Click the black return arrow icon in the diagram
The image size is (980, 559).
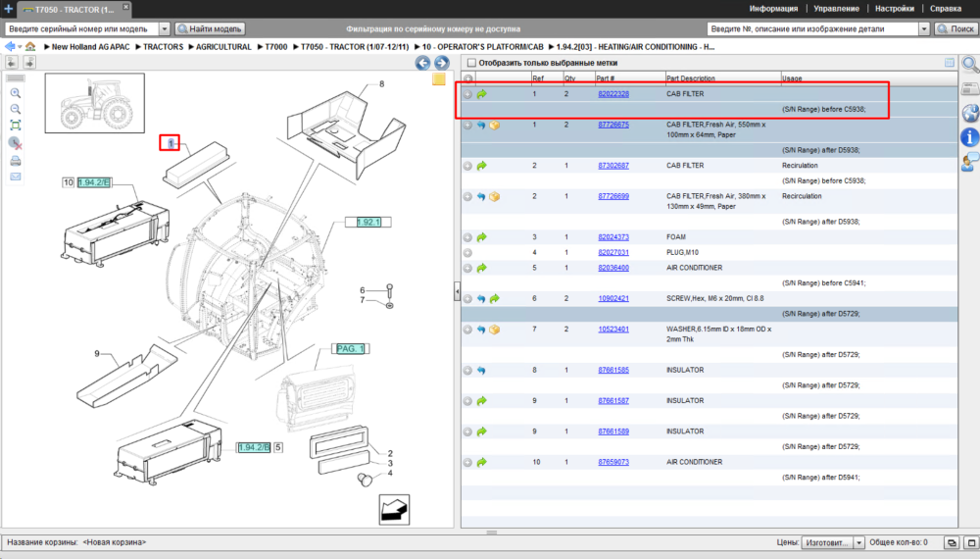tap(394, 510)
